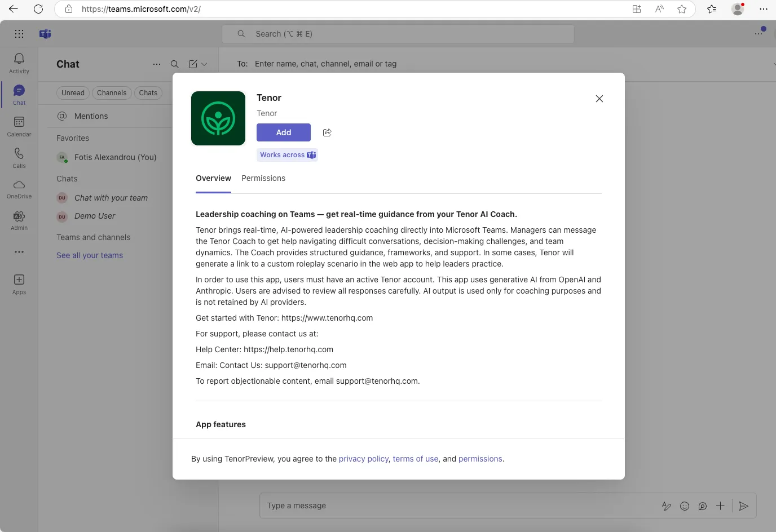Viewport: 776px width, 532px height.
Task: Open the privacy policy link
Action: click(364, 459)
